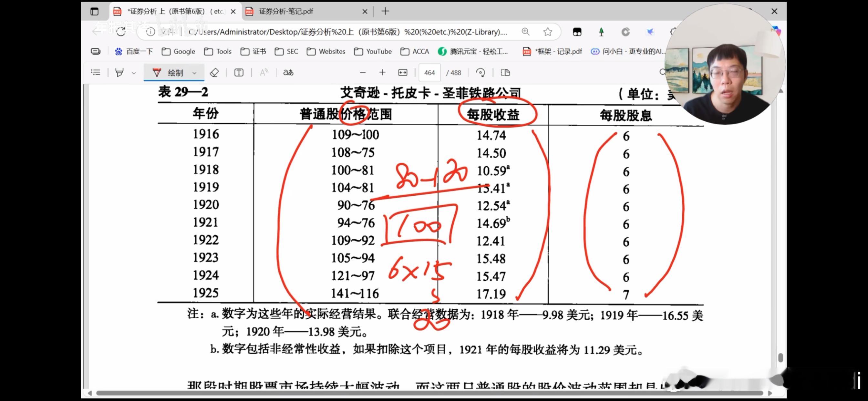Select the highlighter tool
The image size is (868, 401).
[x=119, y=72]
